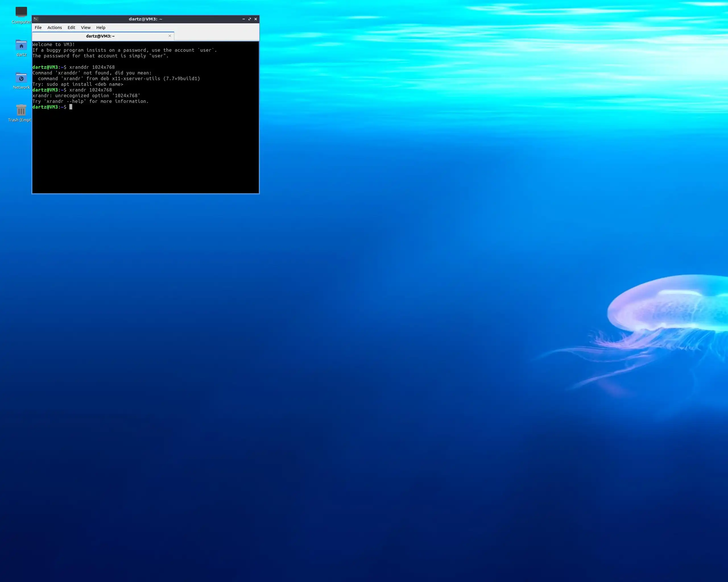Image resolution: width=728 pixels, height=582 pixels.
Task: Close the dartz@VM3 terminal tab
Action: coord(170,36)
